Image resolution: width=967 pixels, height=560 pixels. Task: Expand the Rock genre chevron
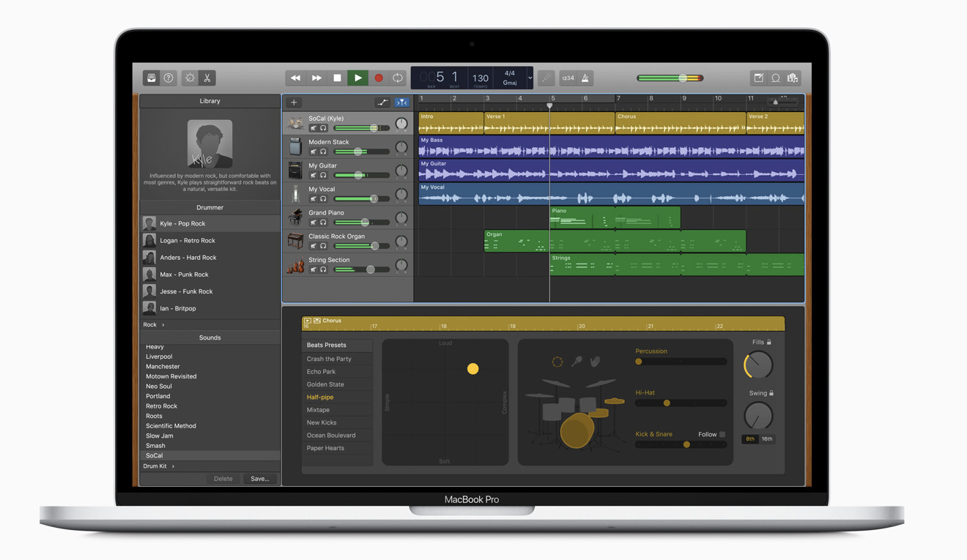[x=163, y=325]
